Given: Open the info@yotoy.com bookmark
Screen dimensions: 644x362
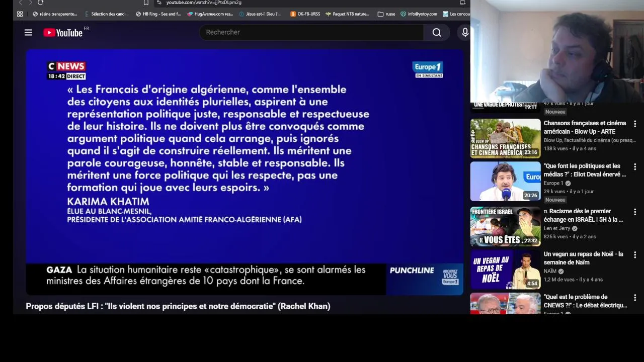Looking at the screenshot, I should point(419,14).
